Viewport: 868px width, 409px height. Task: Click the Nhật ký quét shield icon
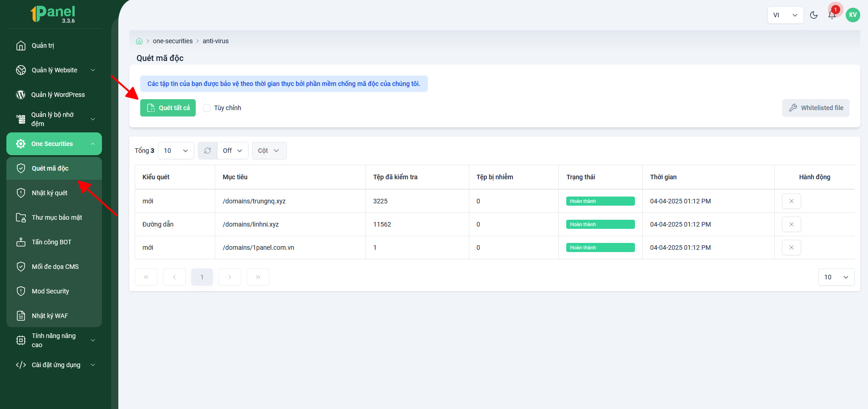(x=21, y=193)
